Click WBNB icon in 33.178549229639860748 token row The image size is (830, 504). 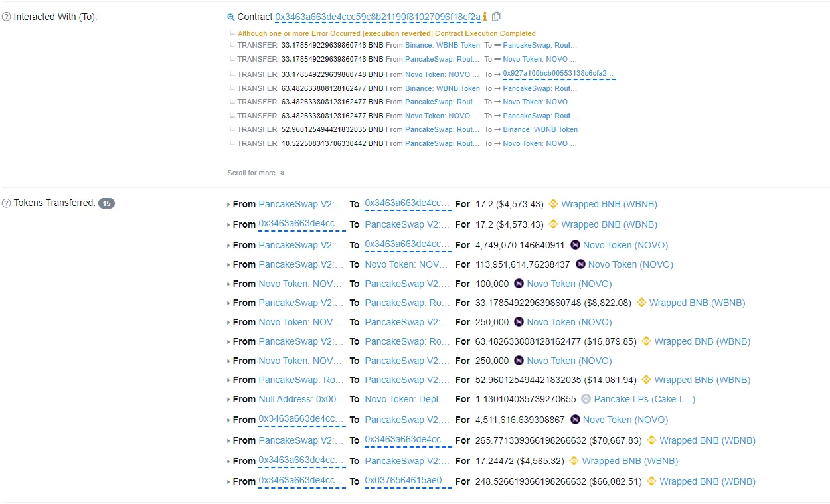pyautogui.click(x=641, y=303)
